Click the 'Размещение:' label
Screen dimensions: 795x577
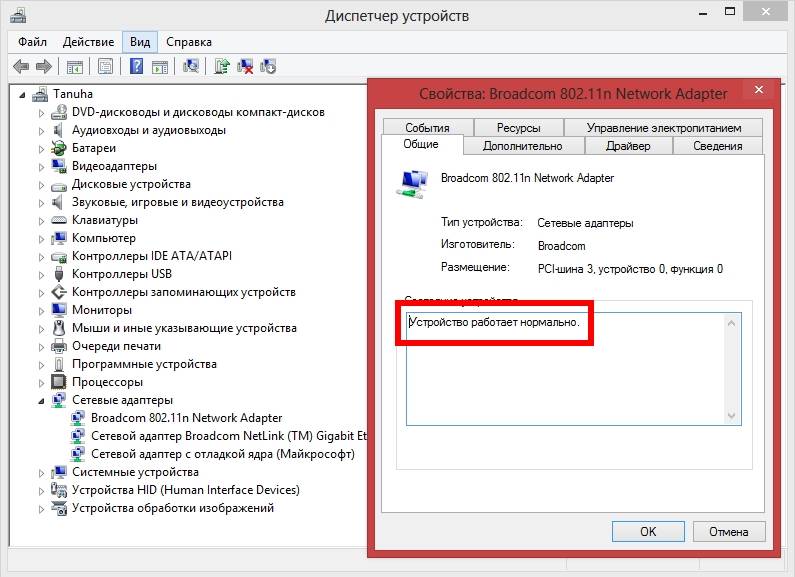tap(475, 267)
